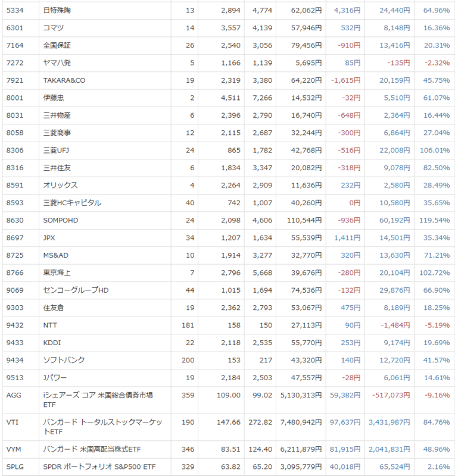The image size is (455, 476).
Task: Click the 81,915円 daily change value
Action: [345, 449]
